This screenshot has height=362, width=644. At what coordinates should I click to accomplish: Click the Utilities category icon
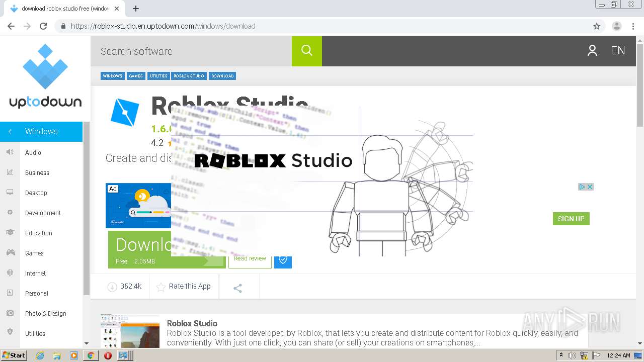[x=10, y=332]
